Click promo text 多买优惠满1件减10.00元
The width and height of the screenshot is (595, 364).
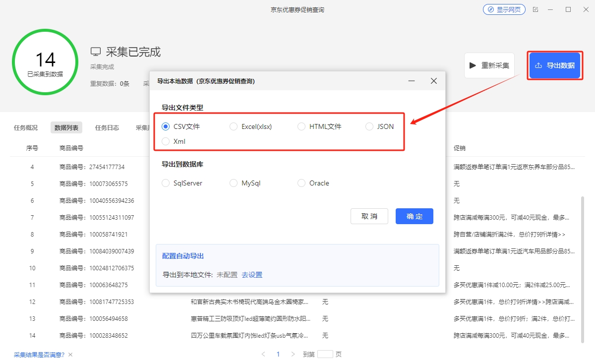point(513,285)
